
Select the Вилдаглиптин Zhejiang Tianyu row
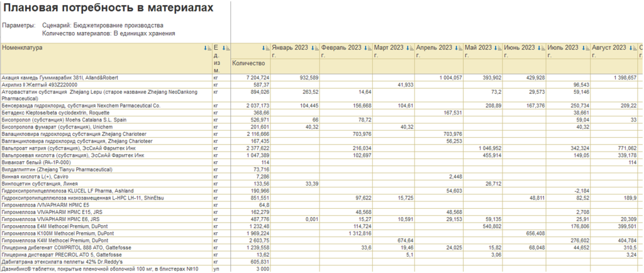[x=321, y=170]
